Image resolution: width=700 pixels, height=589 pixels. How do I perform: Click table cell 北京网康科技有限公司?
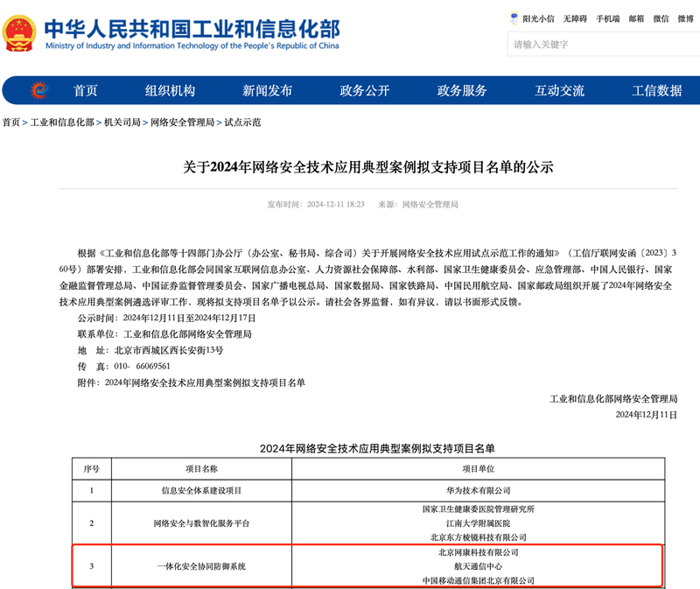[478, 552]
